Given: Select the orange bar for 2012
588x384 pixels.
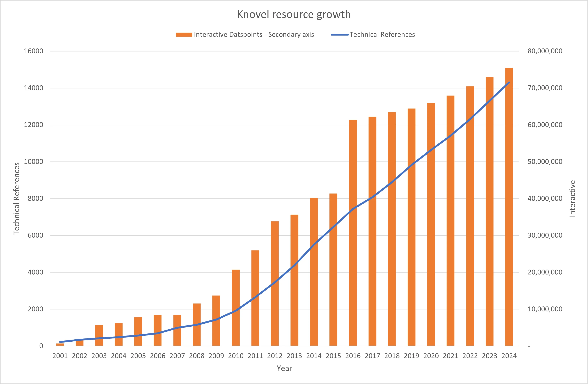Looking at the screenshot, I should [x=275, y=284].
